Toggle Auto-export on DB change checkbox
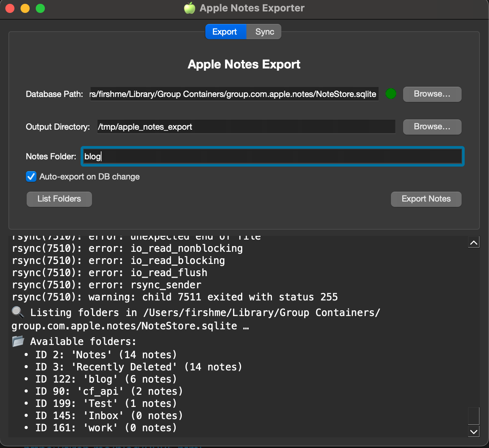489x448 pixels. point(31,176)
